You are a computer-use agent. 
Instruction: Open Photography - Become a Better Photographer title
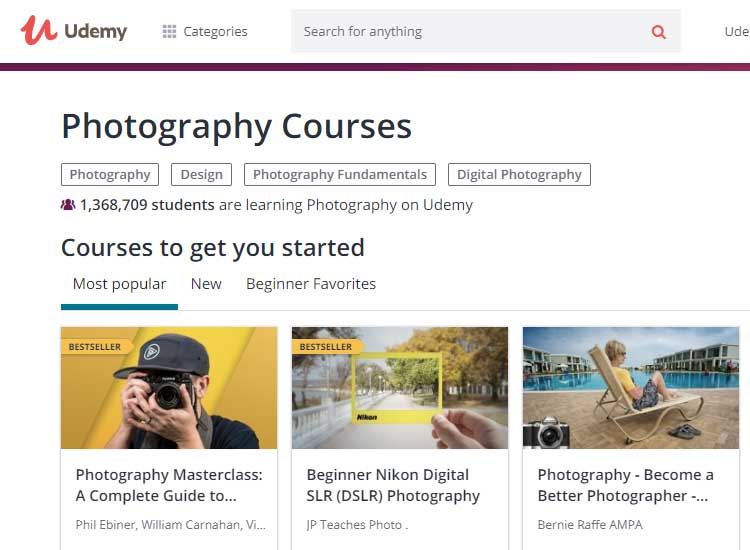click(x=626, y=485)
